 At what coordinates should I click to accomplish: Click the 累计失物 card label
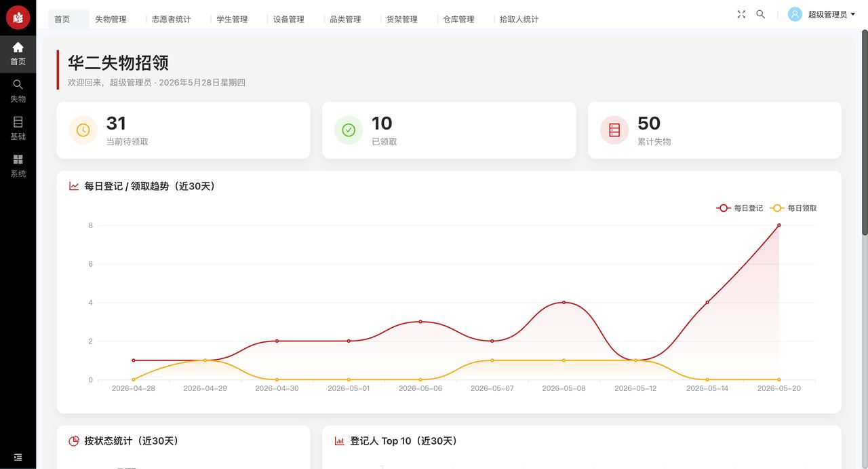pyautogui.click(x=654, y=142)
